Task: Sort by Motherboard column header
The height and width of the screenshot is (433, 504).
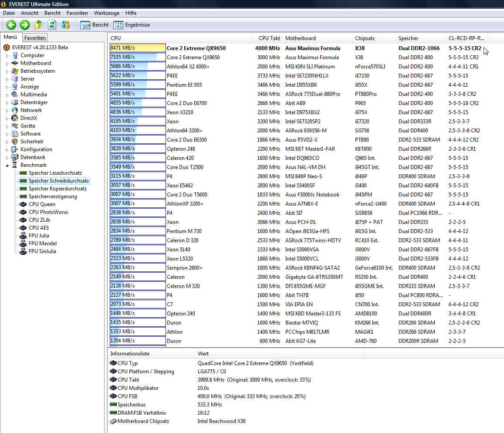Action: point(318,38)
